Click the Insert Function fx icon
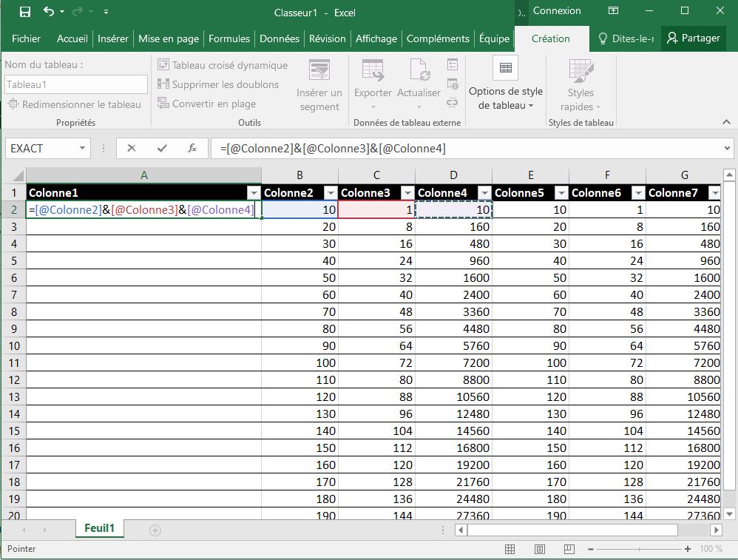This screenshot has width=738, height=560. [x=192, y=149]
